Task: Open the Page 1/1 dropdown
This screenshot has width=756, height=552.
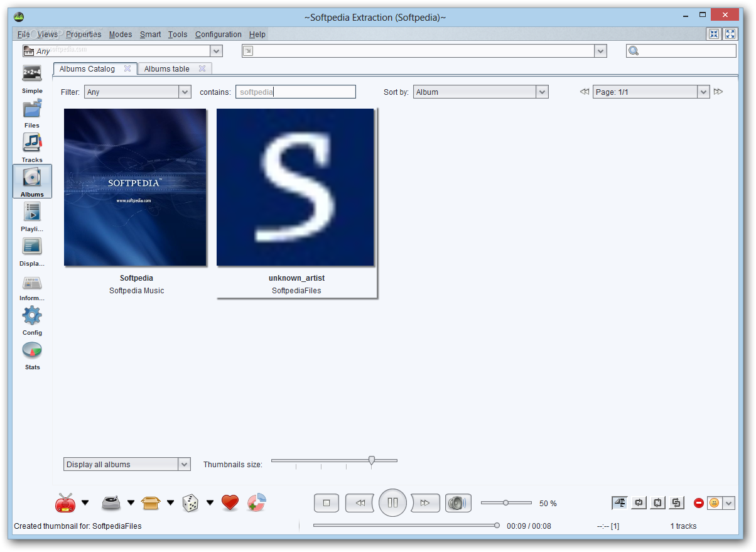Action: pos(652,92)
